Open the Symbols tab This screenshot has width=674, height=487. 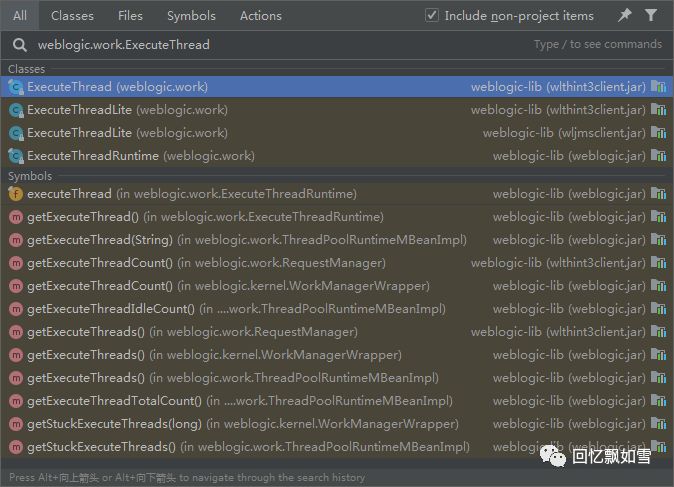click(191, 16)
